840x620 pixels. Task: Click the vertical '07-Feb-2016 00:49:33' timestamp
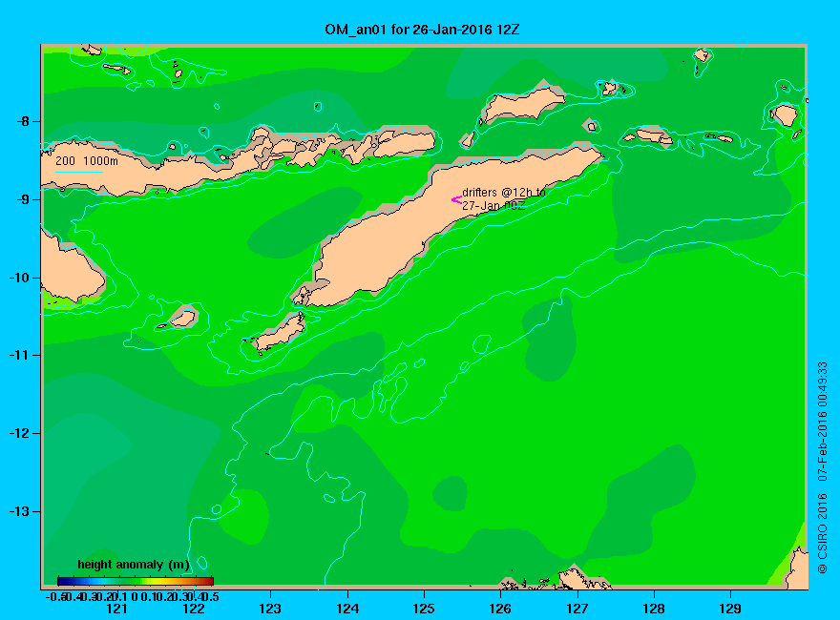click(x=822, y=421)
